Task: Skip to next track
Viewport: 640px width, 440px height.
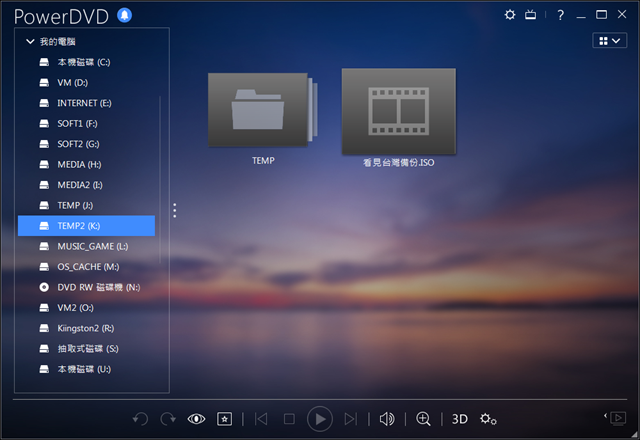Action: 351,419
